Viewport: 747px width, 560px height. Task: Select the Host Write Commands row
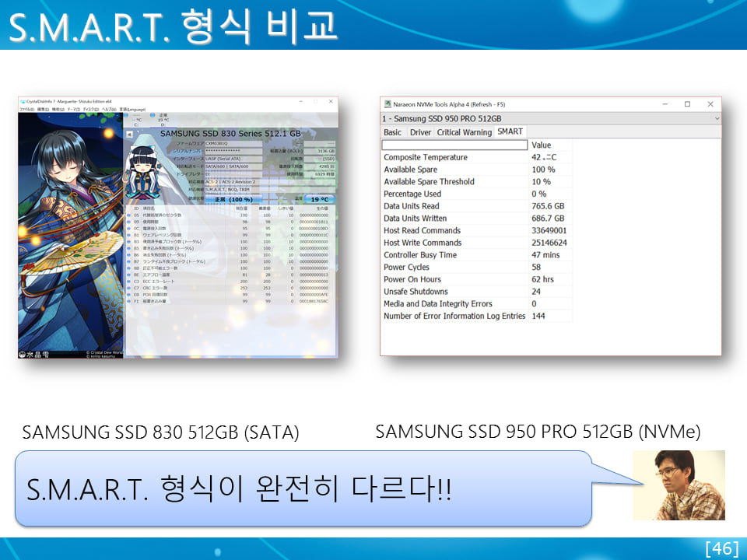(477, 243)
